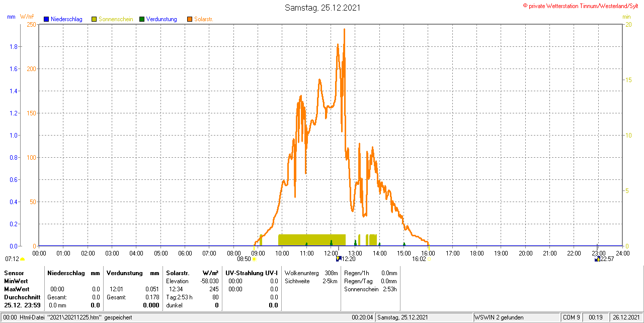Click the Regen/Tag 0.0mm reading
The height and width of the screenshot is (323, 644).
pyautogui.click(x=371, y=281)
